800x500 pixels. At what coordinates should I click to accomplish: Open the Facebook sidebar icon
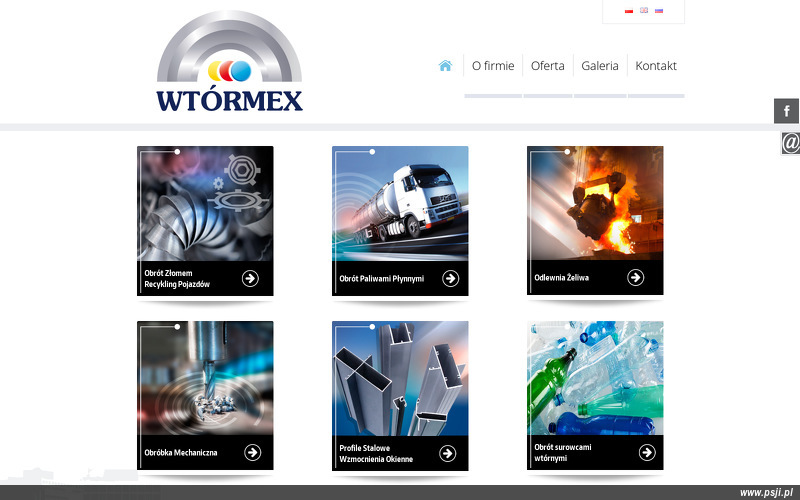coord(786,111)
